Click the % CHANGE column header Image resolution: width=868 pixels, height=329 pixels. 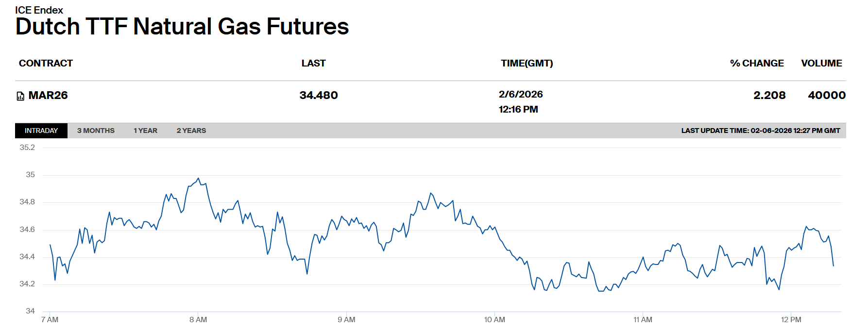(756, 63)
